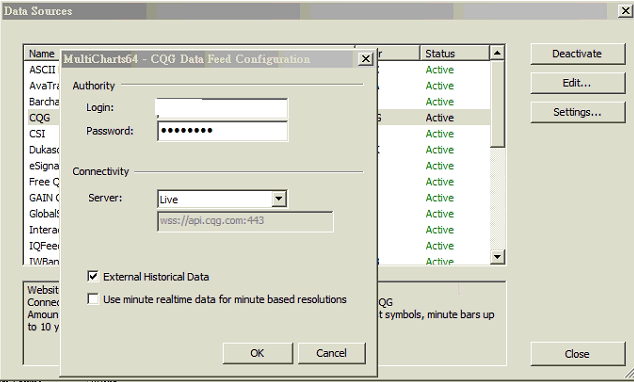This screenshot has height=382, width=634.
Task: Open Settings... in Data Sources window
Action: click(577, 112)
